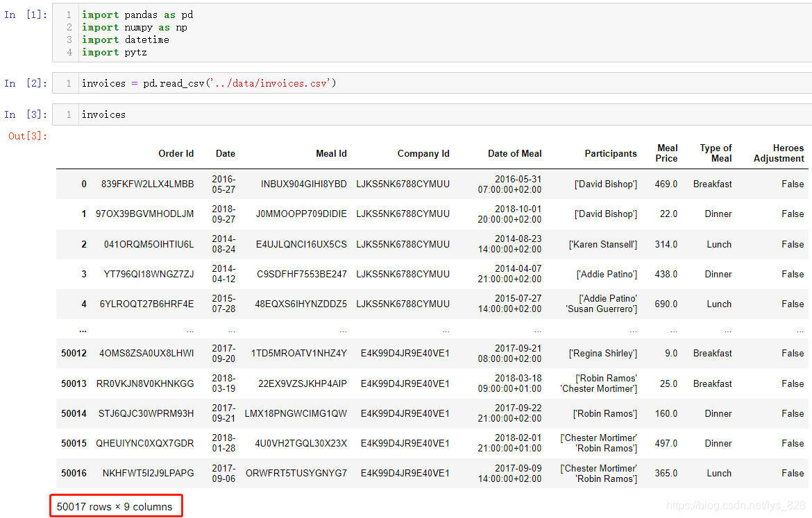Click Order Id cell 041ORQM5OIHTIU6L
812x518 pixels.
(149, 244)
